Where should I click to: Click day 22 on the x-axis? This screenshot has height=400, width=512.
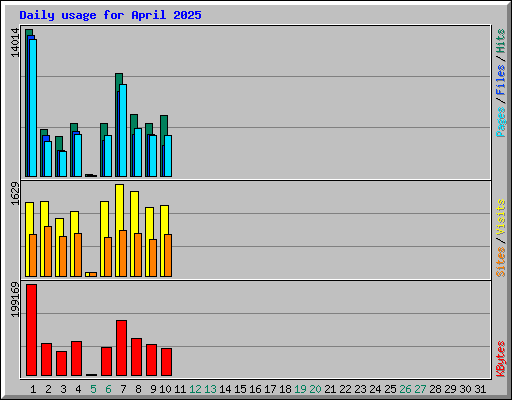tap(345, 389)
